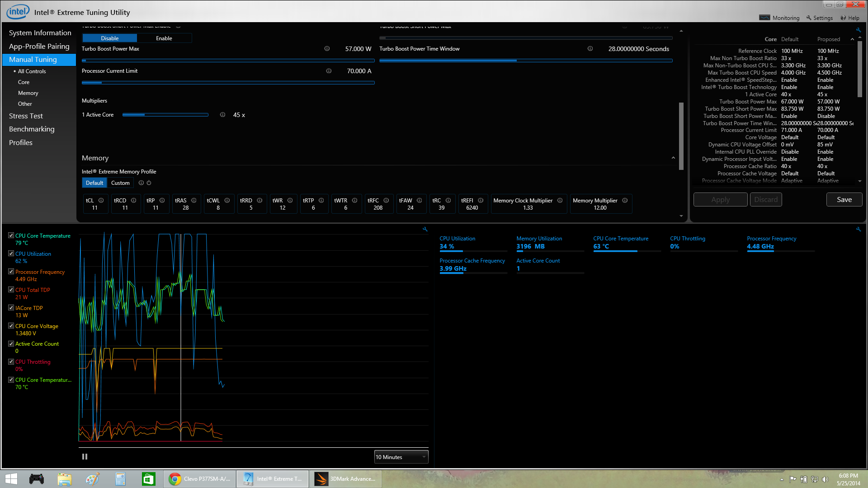Screen dimensions: 868x488
Task: Click the 1 Active Core multiplier slider
Action: 165,115
